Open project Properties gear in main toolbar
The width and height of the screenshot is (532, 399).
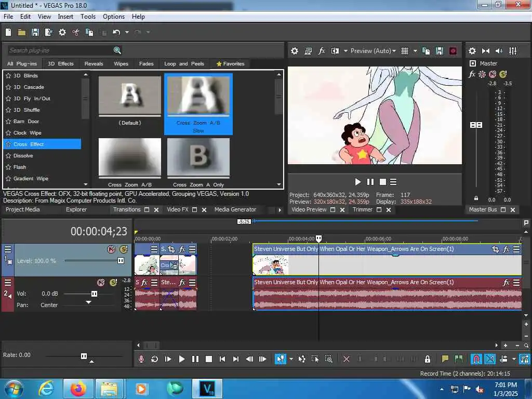click(x=62, y=32)
